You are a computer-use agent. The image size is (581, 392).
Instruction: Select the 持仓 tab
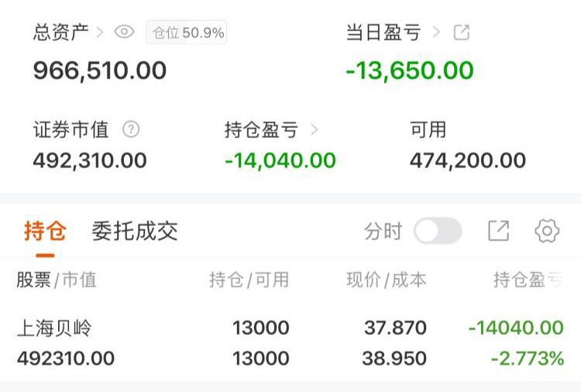[45, 231]
